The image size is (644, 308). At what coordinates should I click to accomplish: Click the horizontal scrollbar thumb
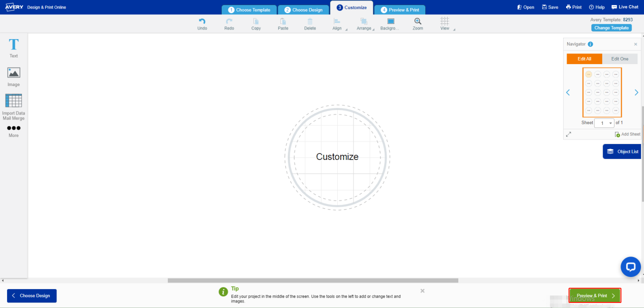pos(313,281)
